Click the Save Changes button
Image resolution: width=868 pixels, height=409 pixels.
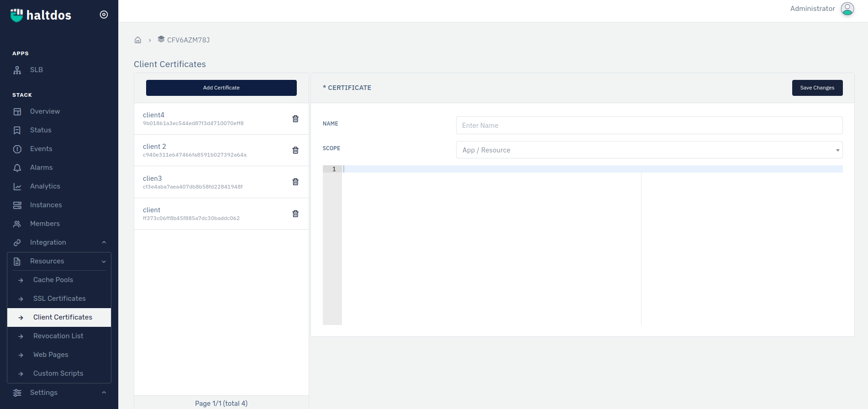click(817, 88)
